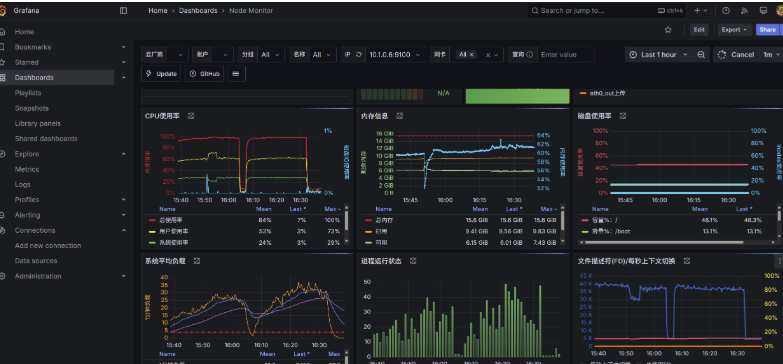
Task: Click the Share button
Action: 768,29
